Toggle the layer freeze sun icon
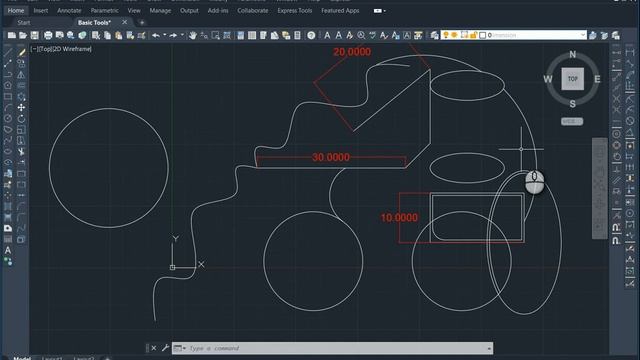The height and width of the screenshot is (360, 640). (454, 35)
